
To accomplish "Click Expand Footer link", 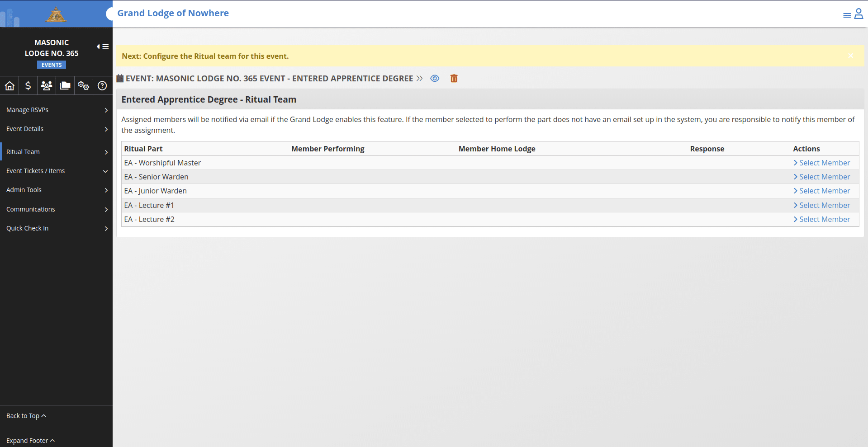I will pyautogui.click(x=30, y=441).
